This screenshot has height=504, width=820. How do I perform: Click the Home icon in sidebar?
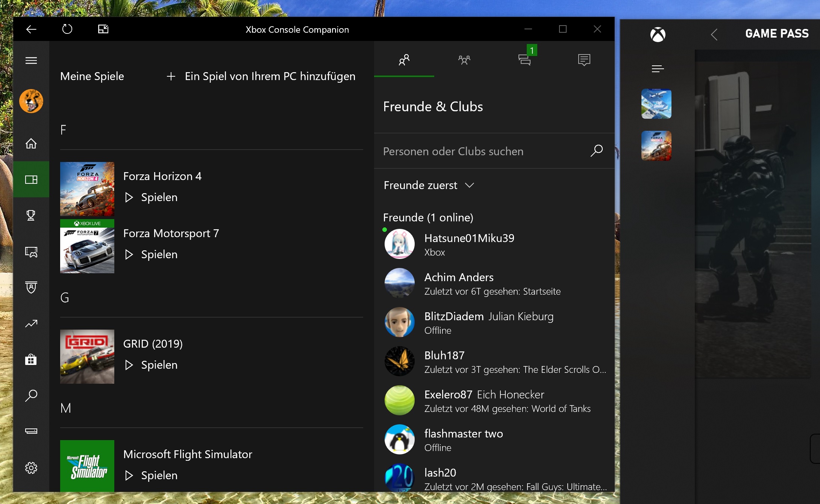[x=31, y=144]
